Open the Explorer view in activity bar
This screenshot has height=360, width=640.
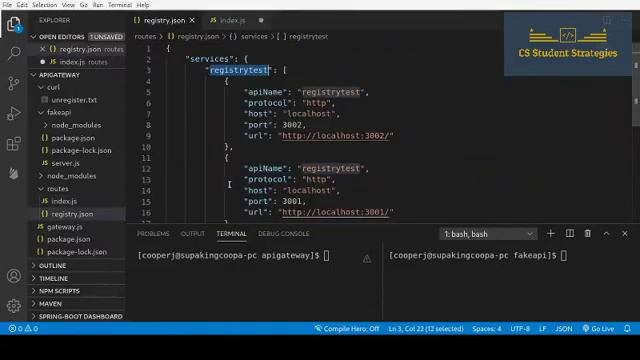point(14,24)
